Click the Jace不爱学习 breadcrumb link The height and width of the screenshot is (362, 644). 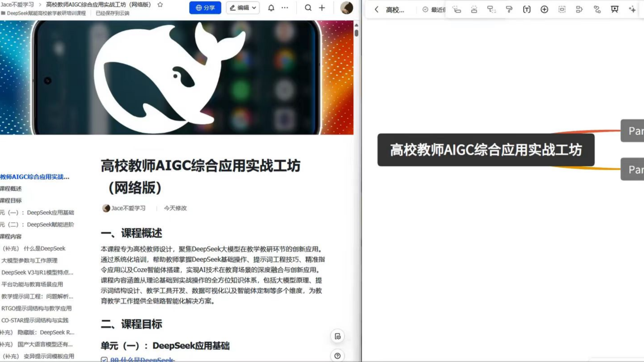(x=17, y=4)
